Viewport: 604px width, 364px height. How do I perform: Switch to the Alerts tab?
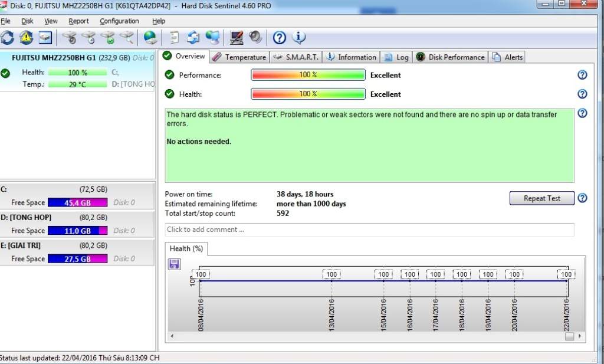tap(507, 57)
